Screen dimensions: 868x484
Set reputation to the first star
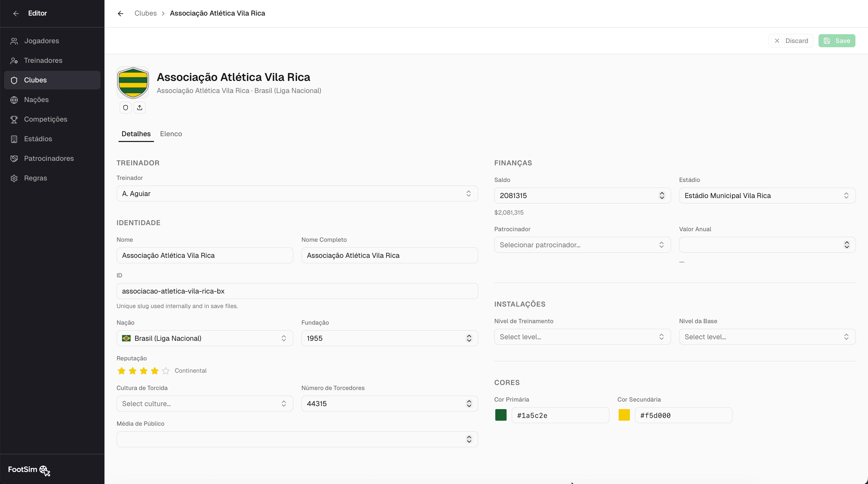(122, 371)
